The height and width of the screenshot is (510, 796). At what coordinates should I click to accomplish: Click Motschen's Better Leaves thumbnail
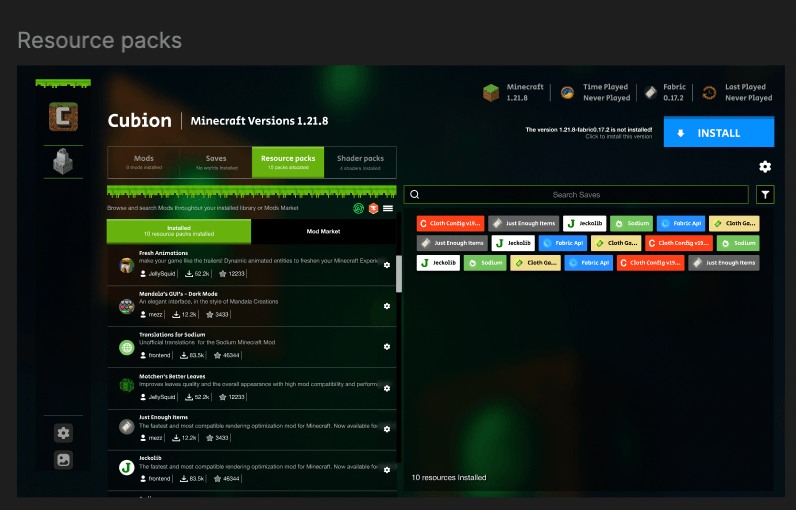click(126, 386)
